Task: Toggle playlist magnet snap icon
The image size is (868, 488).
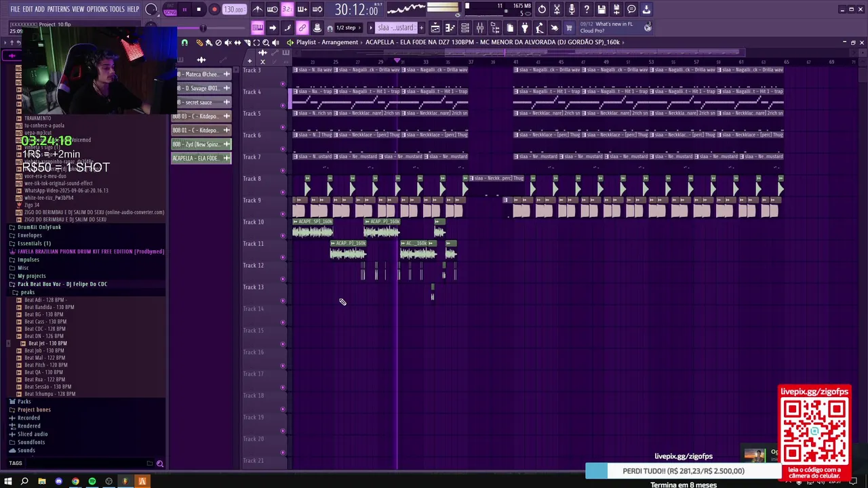Action: 184,43
